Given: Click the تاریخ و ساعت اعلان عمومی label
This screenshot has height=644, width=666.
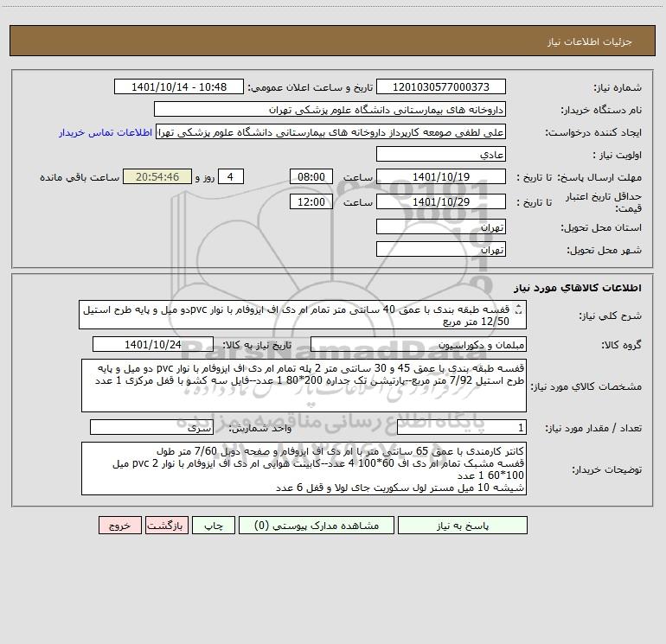Looking at the screenshot, I should 310,87.
